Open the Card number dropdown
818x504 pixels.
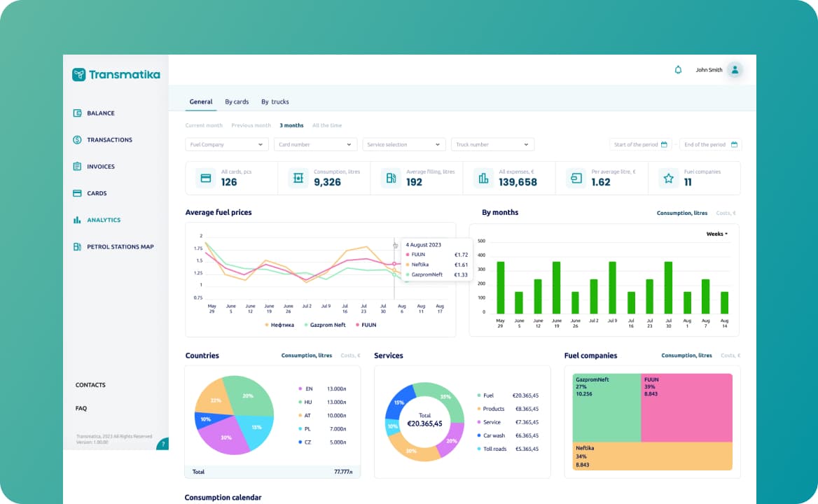pos(316,144)
